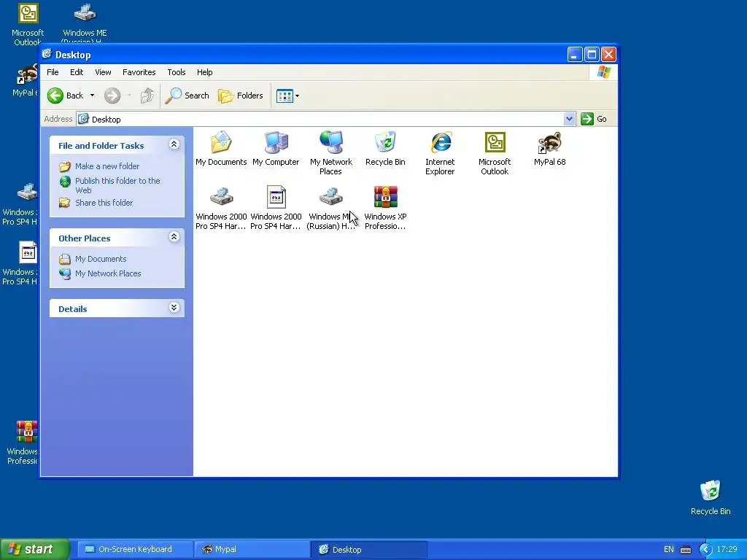Viewport: 747px width, 560px height.
Task: Open the Back history dropdown arrow
Action: [x=93, y=96]
